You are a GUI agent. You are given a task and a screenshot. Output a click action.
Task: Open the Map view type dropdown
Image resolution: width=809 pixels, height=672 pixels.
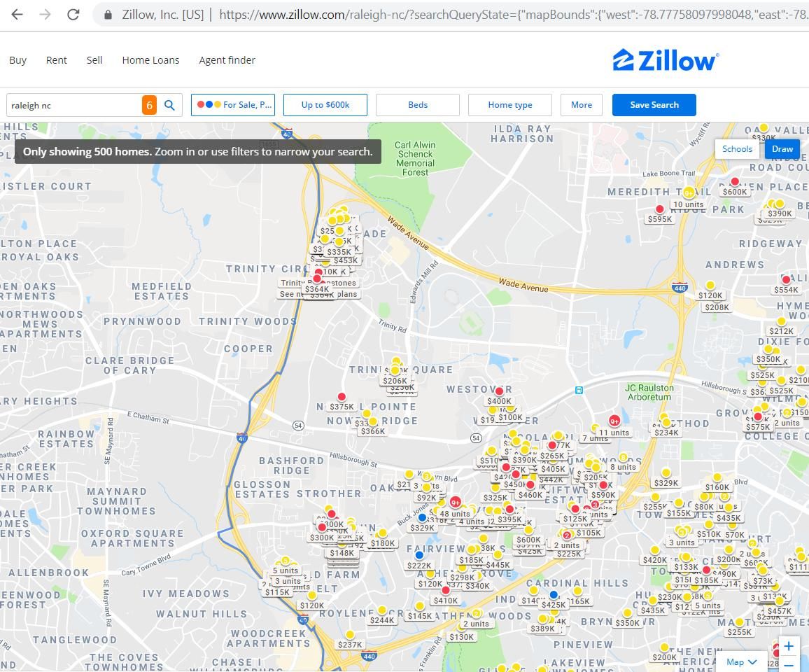741,661
